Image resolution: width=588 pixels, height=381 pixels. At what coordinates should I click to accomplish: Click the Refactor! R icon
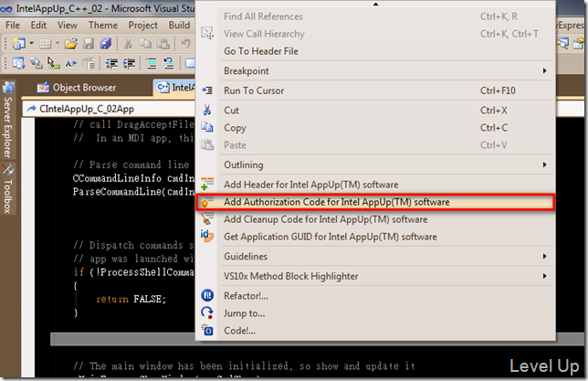(x=207, y=295)
